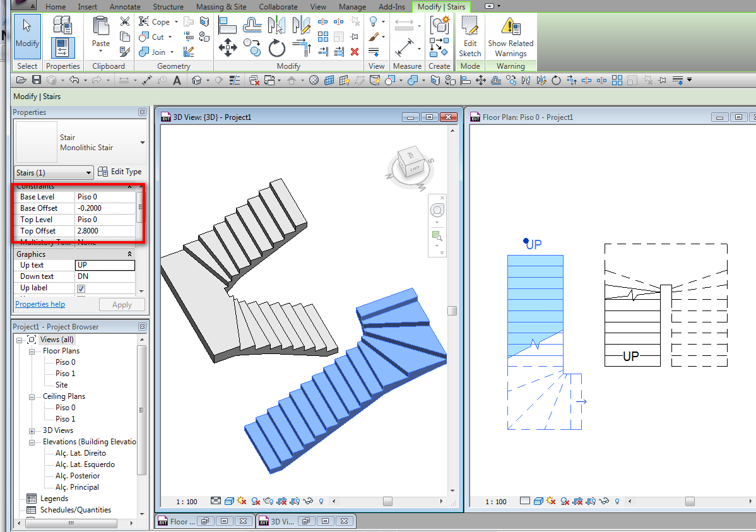Toggle shadows in the 3D view control bar
This screenshot has height=532, width=756.
tap(255, 501)
